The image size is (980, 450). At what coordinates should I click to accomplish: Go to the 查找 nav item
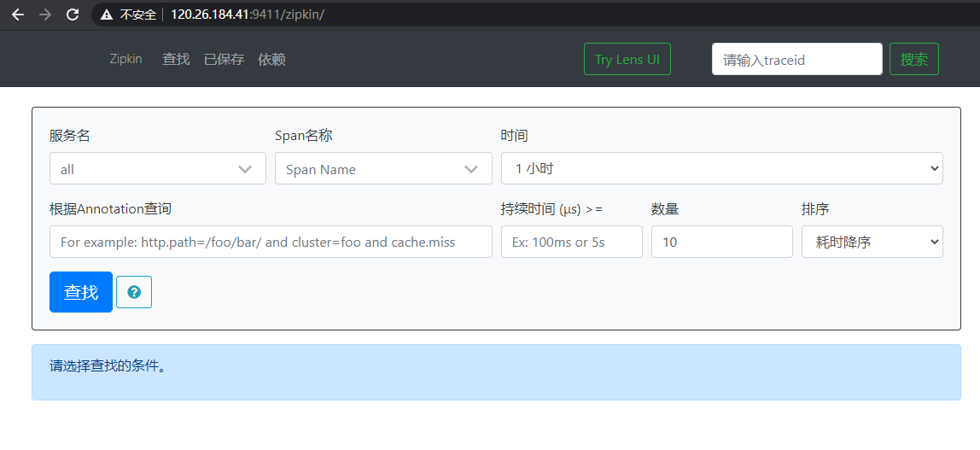tap(176, 60)
